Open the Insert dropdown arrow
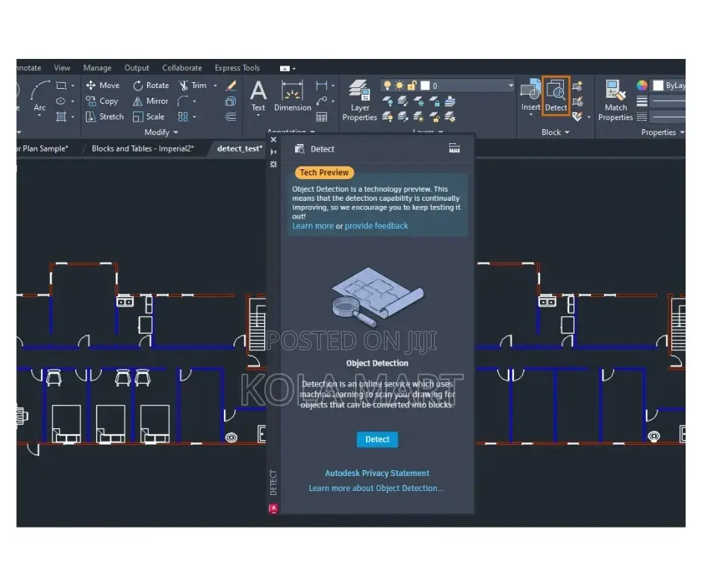This screenshot has width=702, height=588. pyautogui.click(x=531, y=115)
